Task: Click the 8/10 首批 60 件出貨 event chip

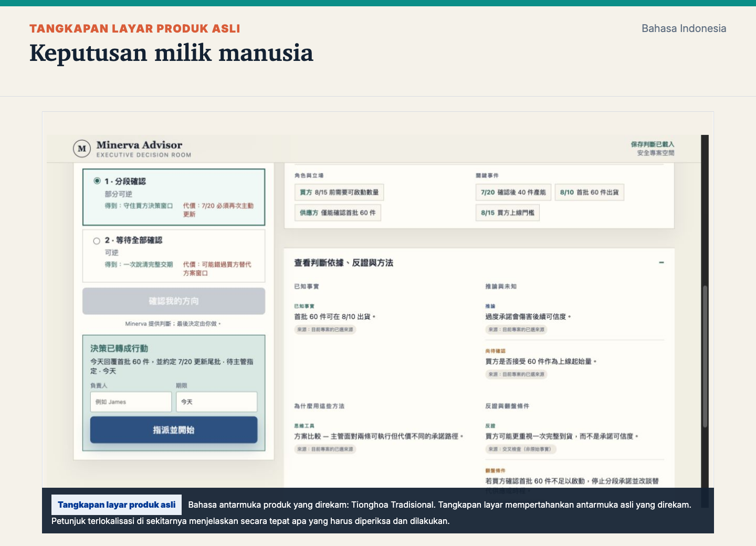Action: click(589, 192)
